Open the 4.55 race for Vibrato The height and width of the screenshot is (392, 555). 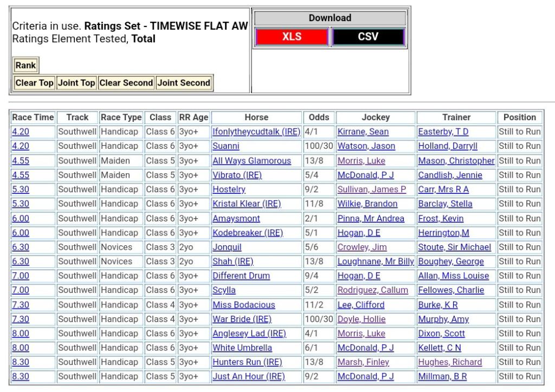(x=21, y=175)
